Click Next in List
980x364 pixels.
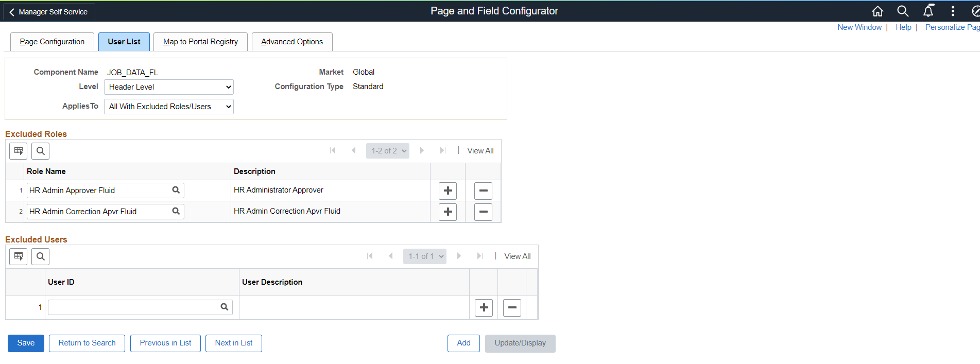pos(234,343)
